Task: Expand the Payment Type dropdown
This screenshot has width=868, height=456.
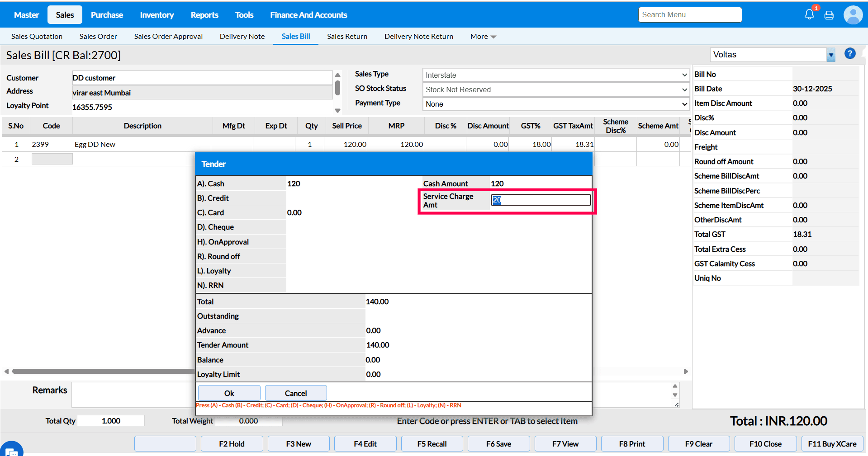Action: tap(684, 104)
